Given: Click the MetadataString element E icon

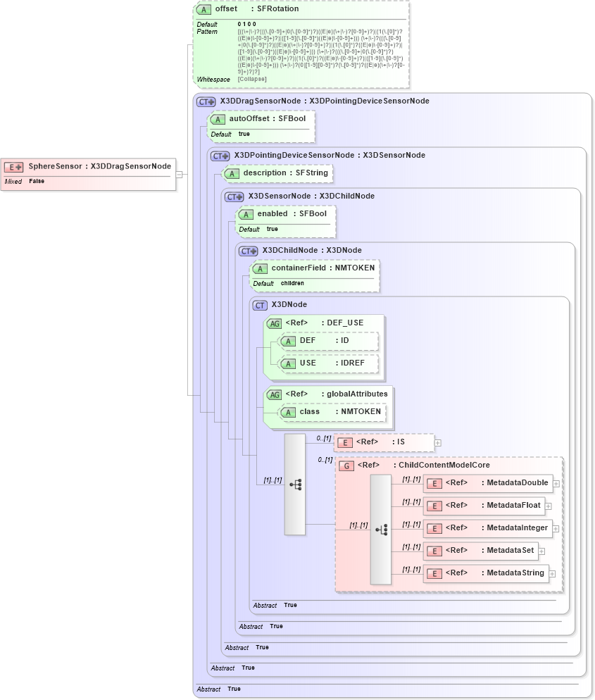Looking at the screenshot, I should [434, 574].
